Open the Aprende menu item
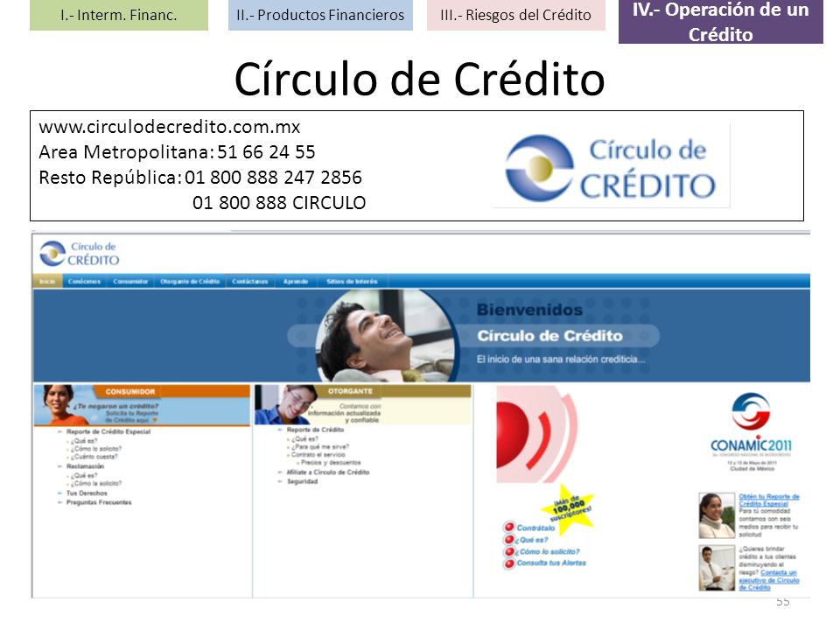Image resolution: width=840 pixels, height=630 pixels. coord(296,281)
